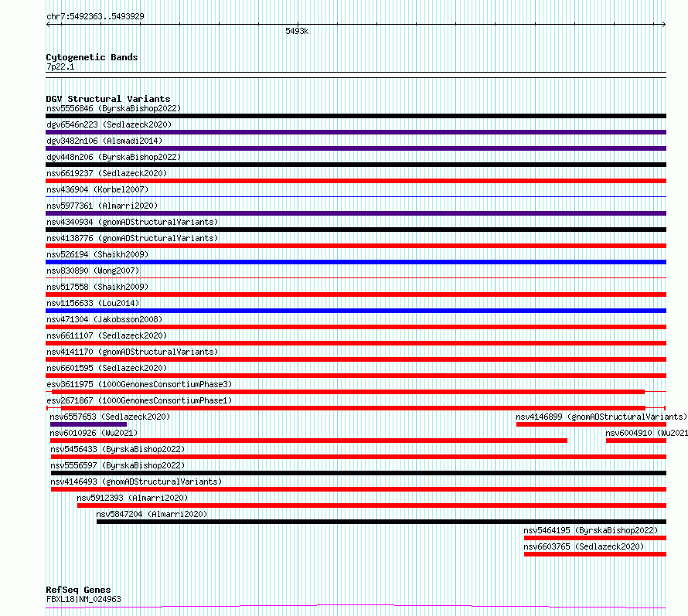The height and width of the screenshot is (616, 688).
Task: Open the nsv5912393 (Almarri2020) label
Action: [132, 498]
